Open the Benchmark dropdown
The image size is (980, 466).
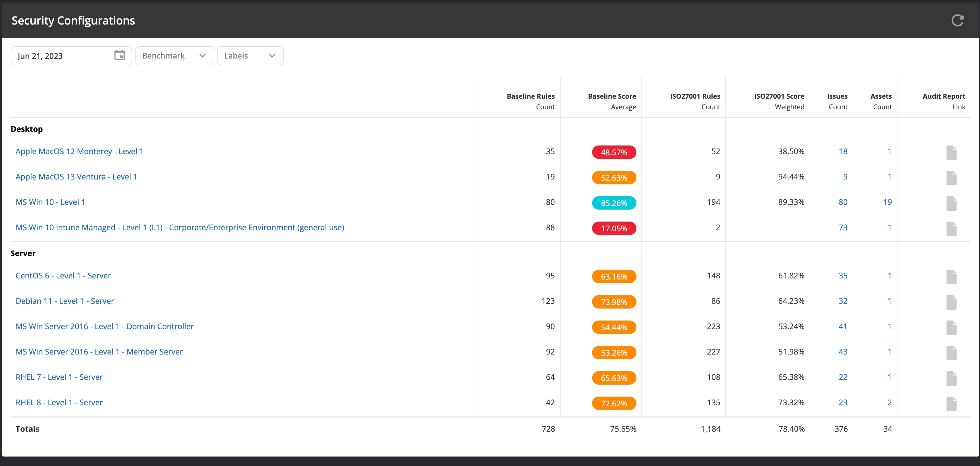(x=174, y=55)
